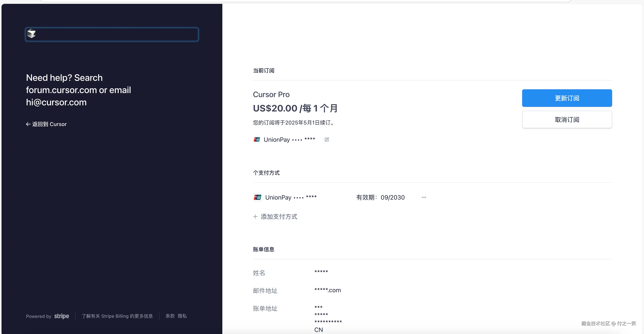The width and height of the screenshot is (644, 334).
Task: Click the plus icon to add payment method
Action: click(255, 217)
